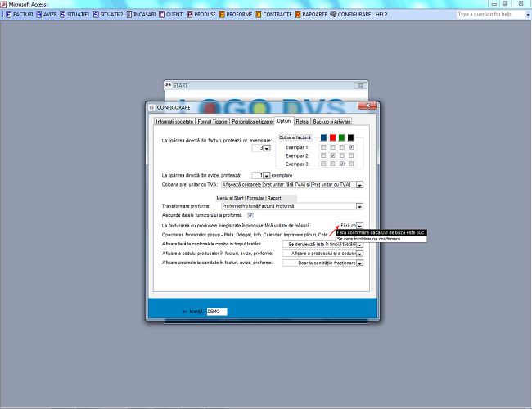The width and height of the screenshot is (532, 409).
Task: Tick Exemplar 1 blue column checkbox
Action: point(323,147)
